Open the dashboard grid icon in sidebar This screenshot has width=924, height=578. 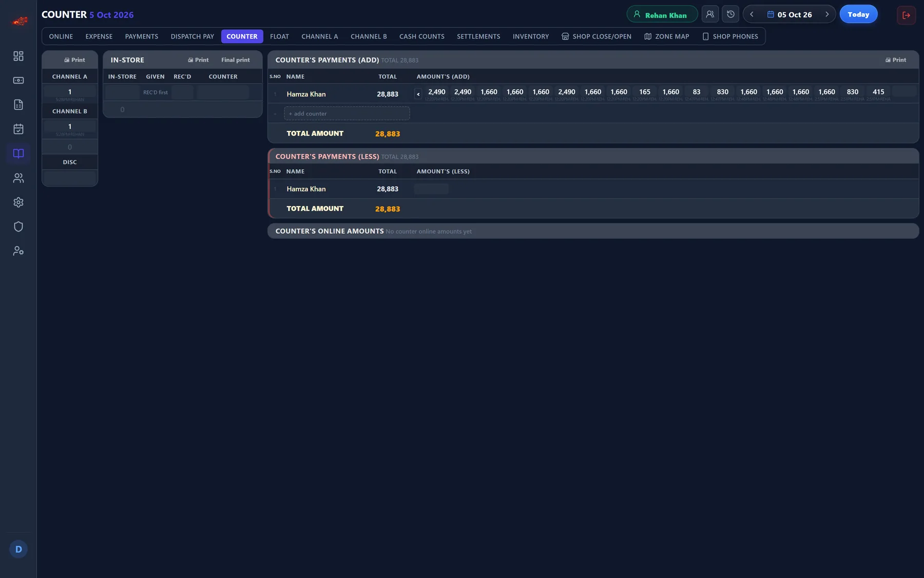click(18, 56)
